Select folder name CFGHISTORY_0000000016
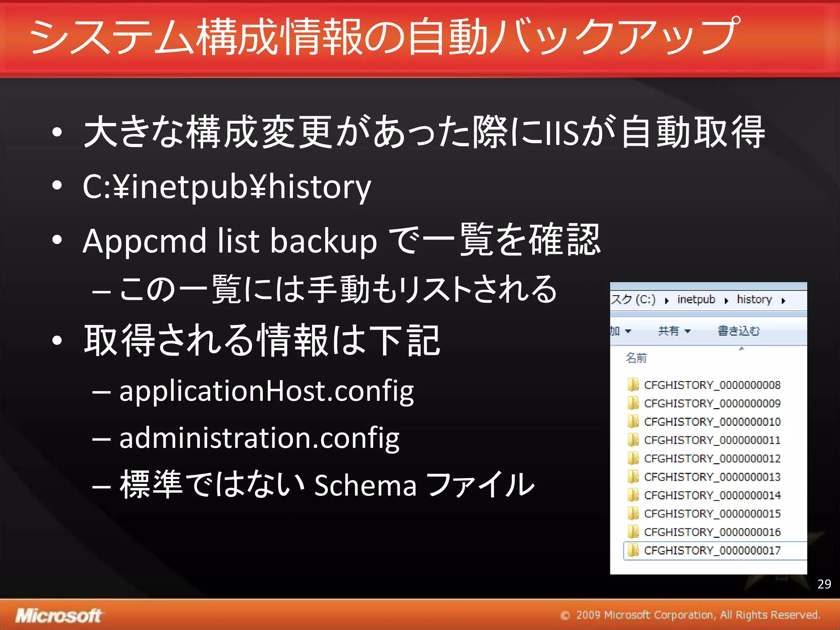 point(712,532)
